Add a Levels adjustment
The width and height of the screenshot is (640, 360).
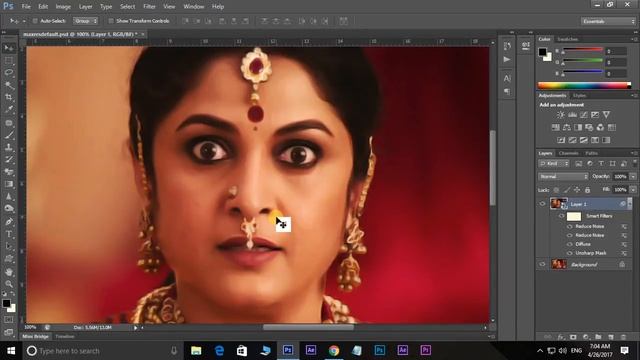(x=572, y=115)
